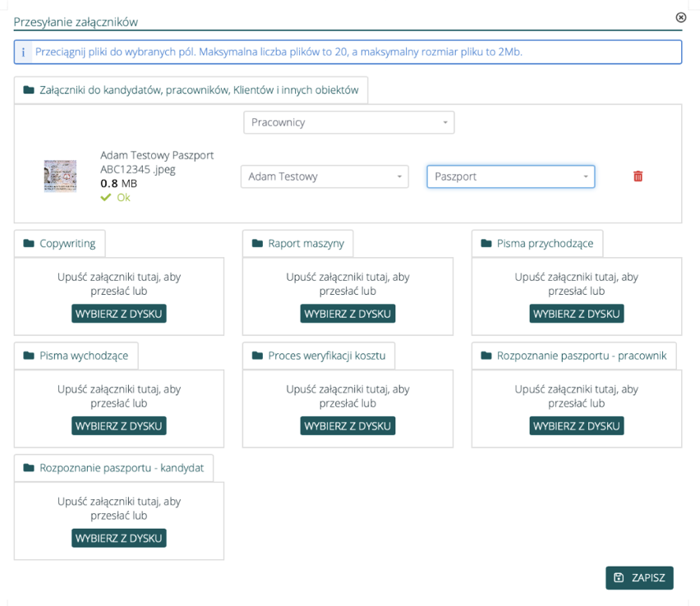Click folder icon beside Proces weryfikacji kosztu

tap(257, 356)
